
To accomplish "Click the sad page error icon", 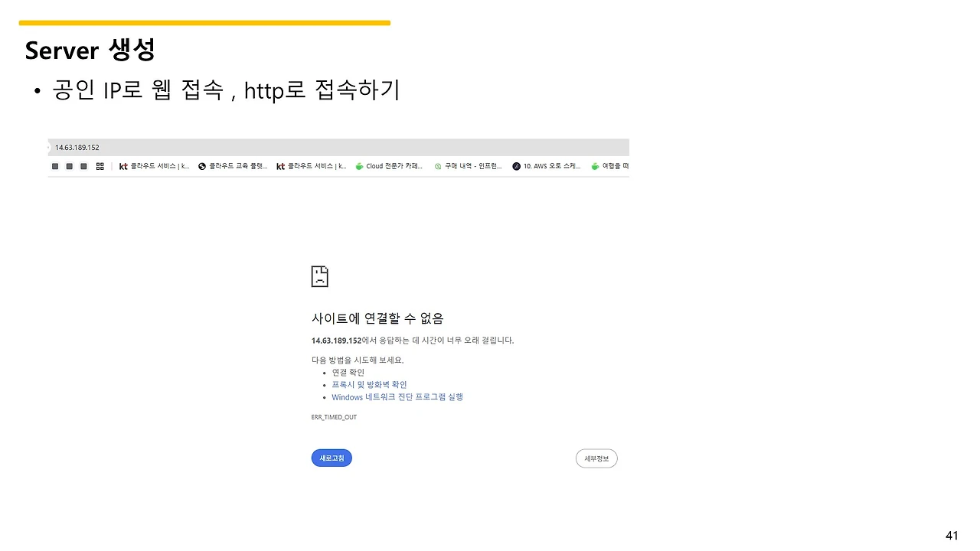I will pos(320,276).
